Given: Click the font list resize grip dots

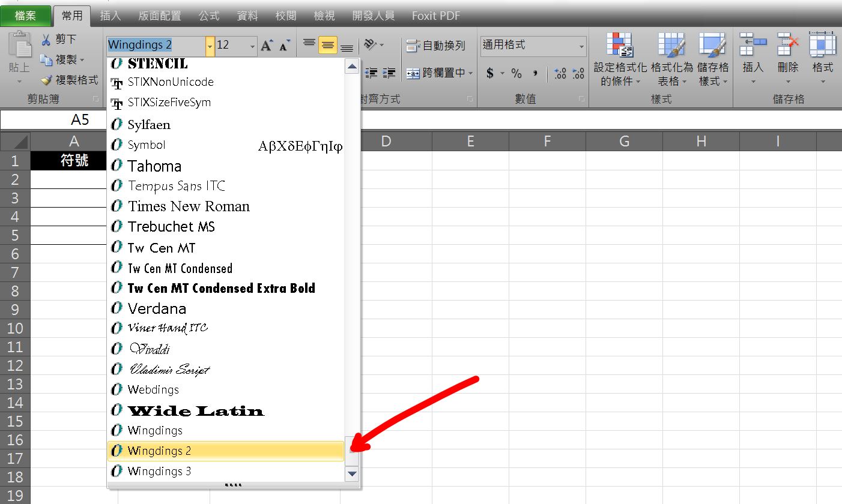Looking at the screenshot, I should coord(233,485).
